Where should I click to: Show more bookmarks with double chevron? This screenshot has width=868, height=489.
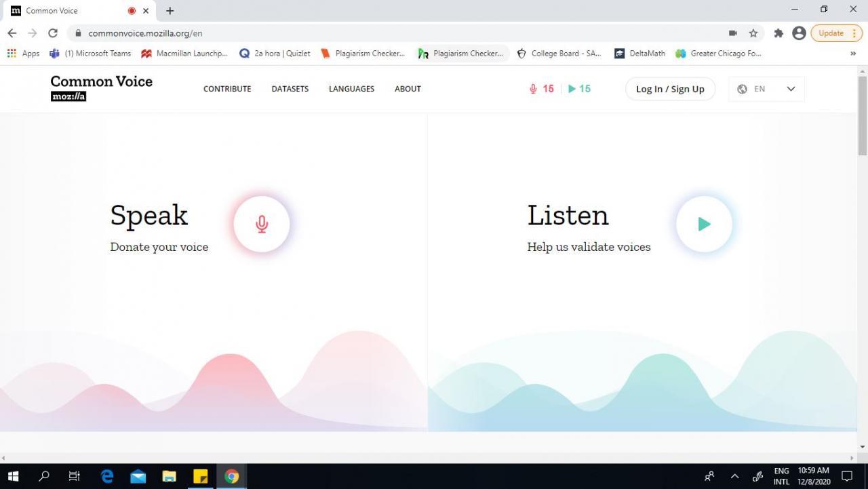(x=852, y=53)
